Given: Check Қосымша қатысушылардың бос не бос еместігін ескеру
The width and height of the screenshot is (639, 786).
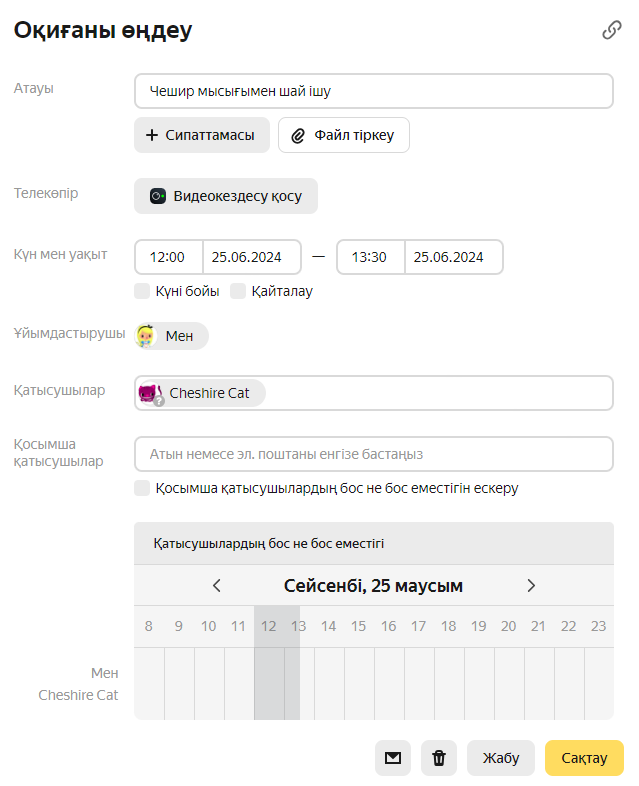Looking at the screenshot, I should (142, 488).
